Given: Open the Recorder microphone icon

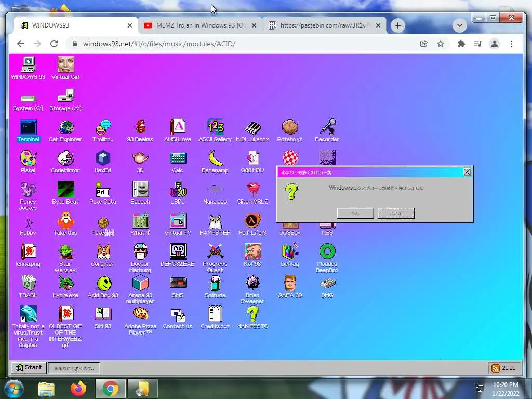Looking at the screenshot, I should pos(327,130).
